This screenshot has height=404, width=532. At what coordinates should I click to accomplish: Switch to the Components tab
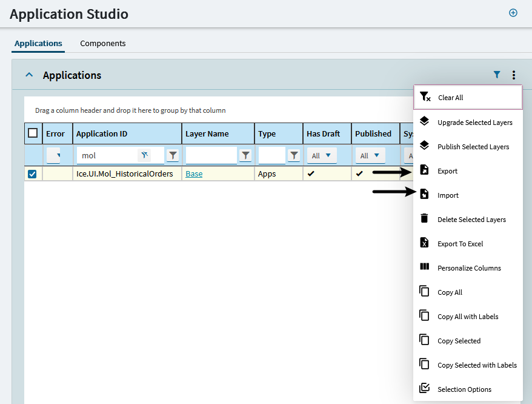coord(103,44)
